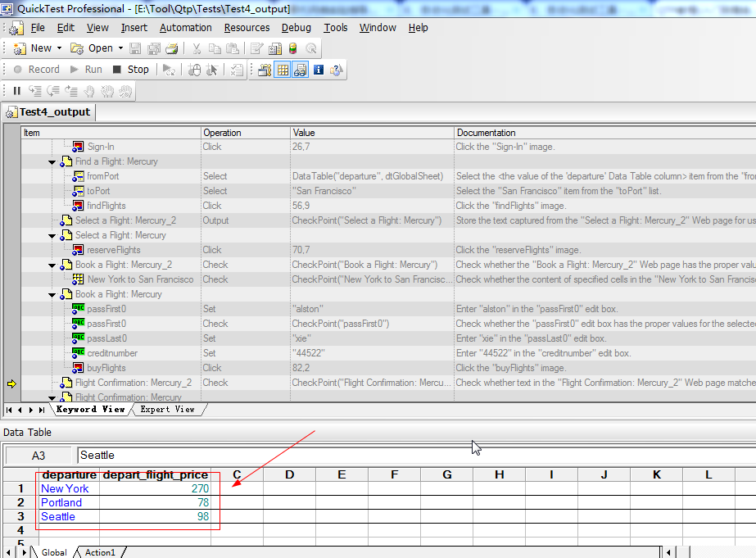The image size is (756, 558).
Task: Switch to the Action1 data sheet tab
Action: (101, 552)
